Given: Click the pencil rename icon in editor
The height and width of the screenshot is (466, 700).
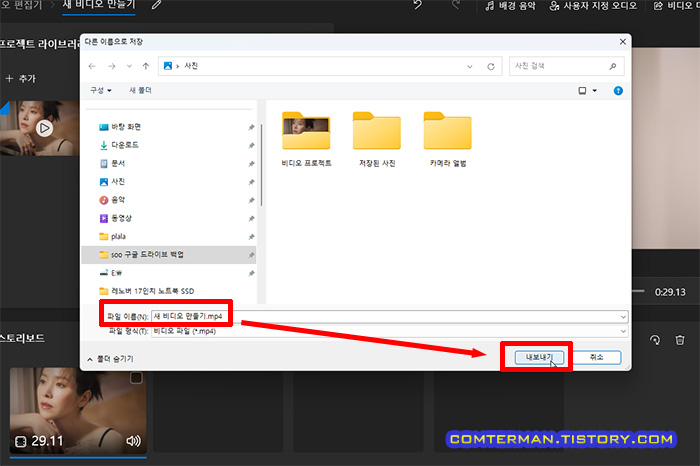Looking at the screenshot, I should 156,5.
